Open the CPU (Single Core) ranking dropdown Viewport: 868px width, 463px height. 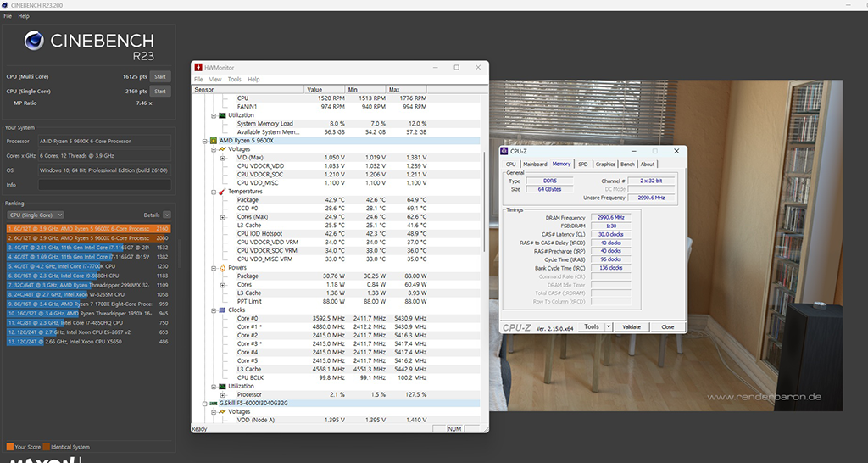(36, 215)
